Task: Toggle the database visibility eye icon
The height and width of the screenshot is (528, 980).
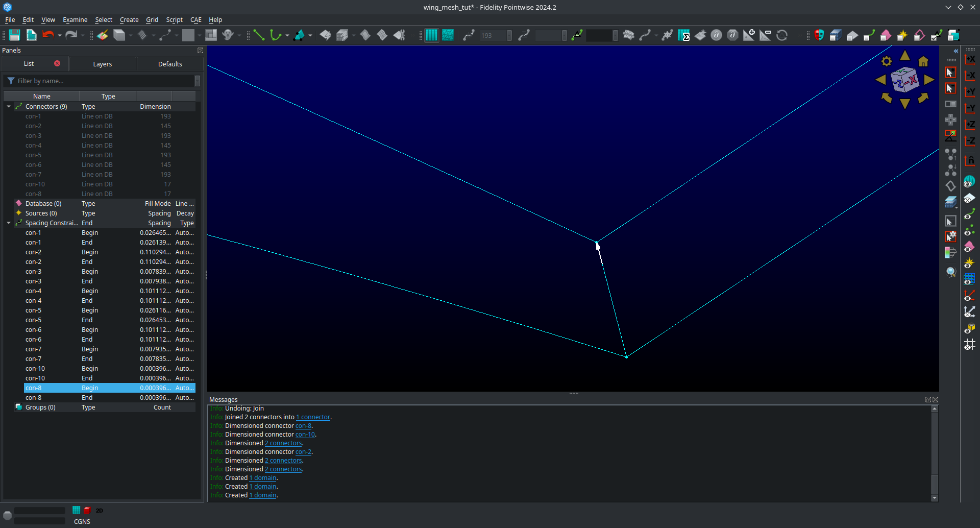Action: point(970,198)
